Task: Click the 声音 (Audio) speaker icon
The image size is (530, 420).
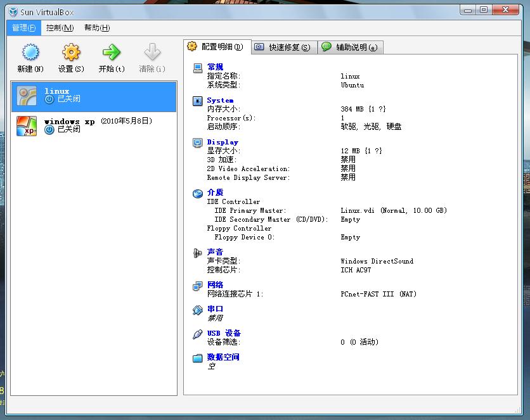Action: (x=197, y=253)
